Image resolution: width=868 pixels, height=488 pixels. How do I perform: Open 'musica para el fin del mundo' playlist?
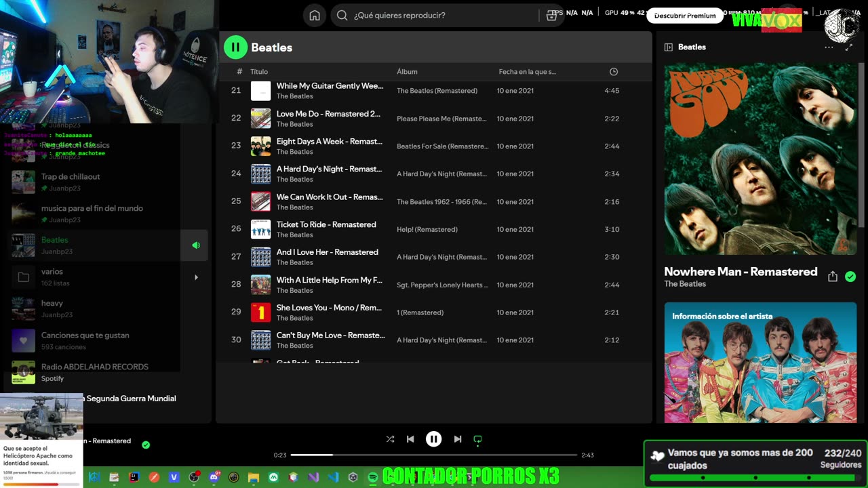coord(92,209)
